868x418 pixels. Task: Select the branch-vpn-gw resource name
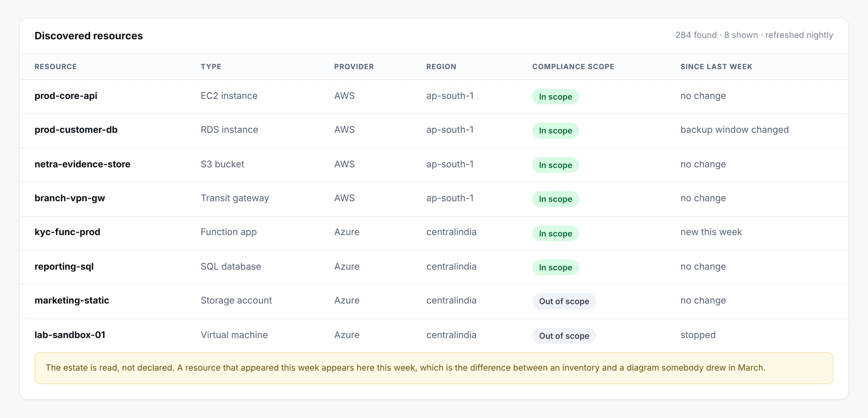click(70, 198)
